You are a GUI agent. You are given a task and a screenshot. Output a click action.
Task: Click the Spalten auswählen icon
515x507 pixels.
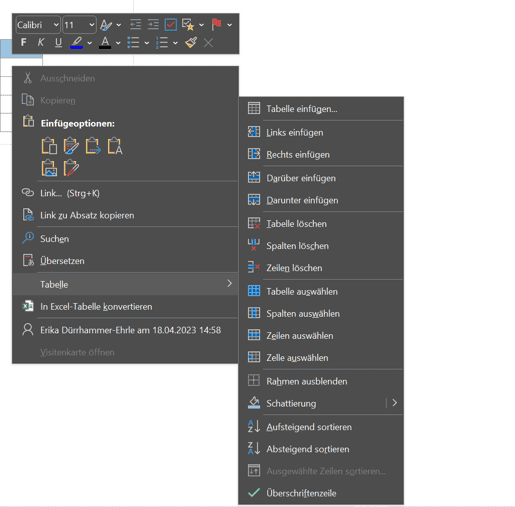tap(254, 313)
